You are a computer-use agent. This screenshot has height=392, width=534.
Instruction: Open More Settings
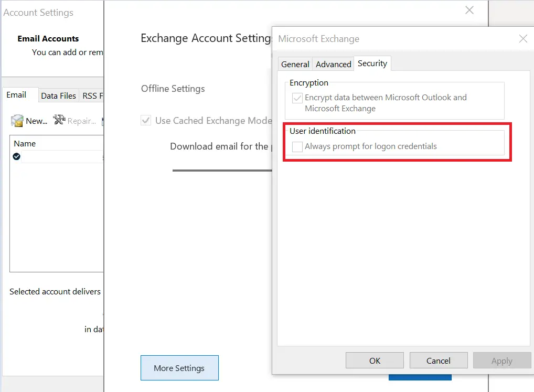click(179, 368)
